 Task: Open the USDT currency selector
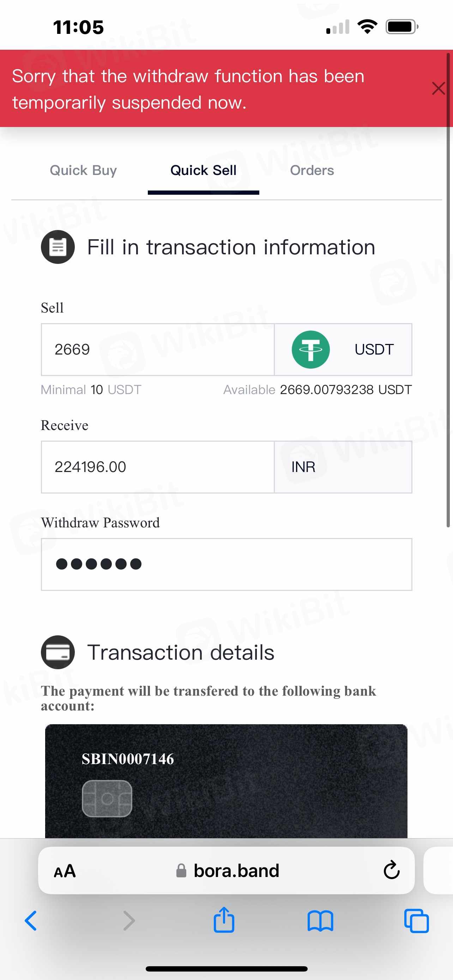374,349
